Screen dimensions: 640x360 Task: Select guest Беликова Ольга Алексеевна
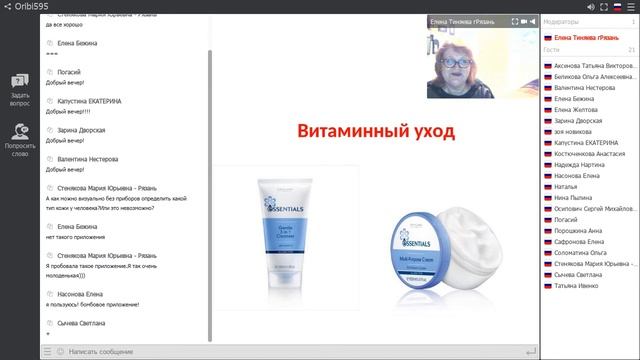point(590,77)
